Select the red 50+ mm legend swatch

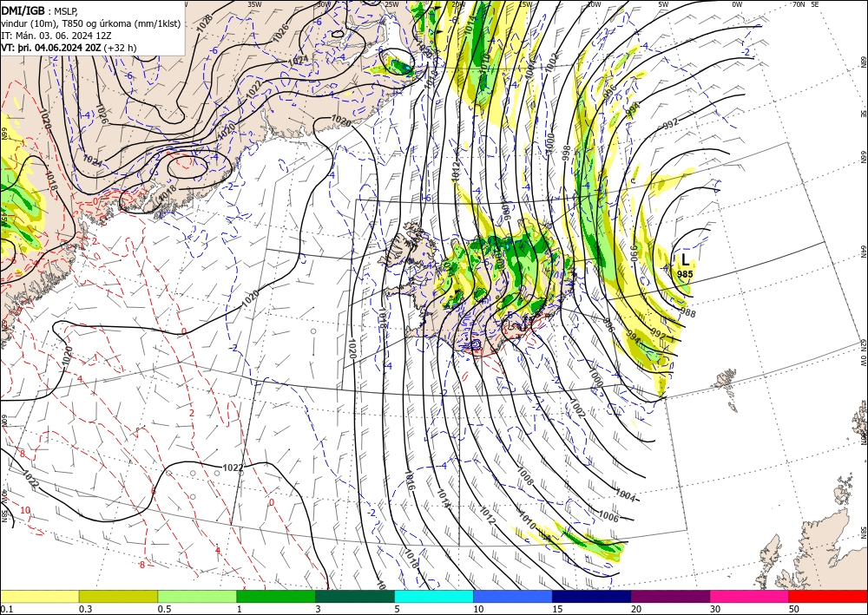(x=828, y=596)
